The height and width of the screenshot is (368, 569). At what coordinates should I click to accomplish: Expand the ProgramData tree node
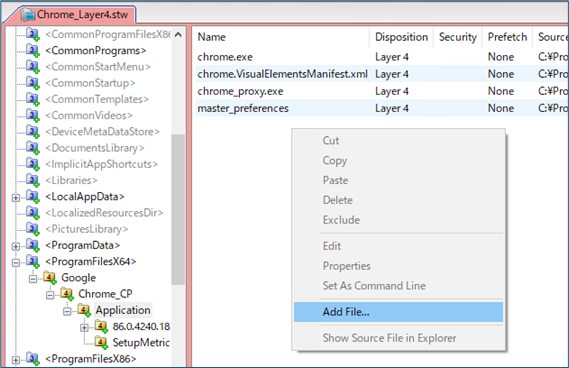(x=16, y=246)
